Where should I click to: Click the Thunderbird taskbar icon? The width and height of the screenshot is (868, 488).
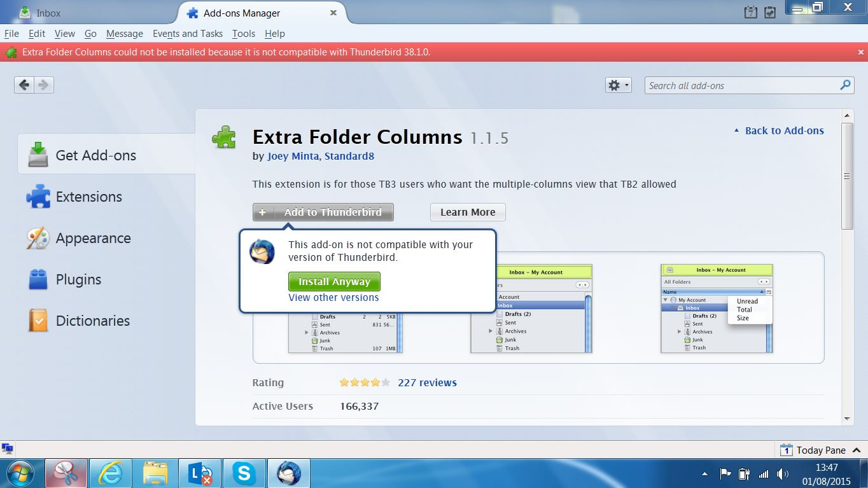(x=288, y=473)
